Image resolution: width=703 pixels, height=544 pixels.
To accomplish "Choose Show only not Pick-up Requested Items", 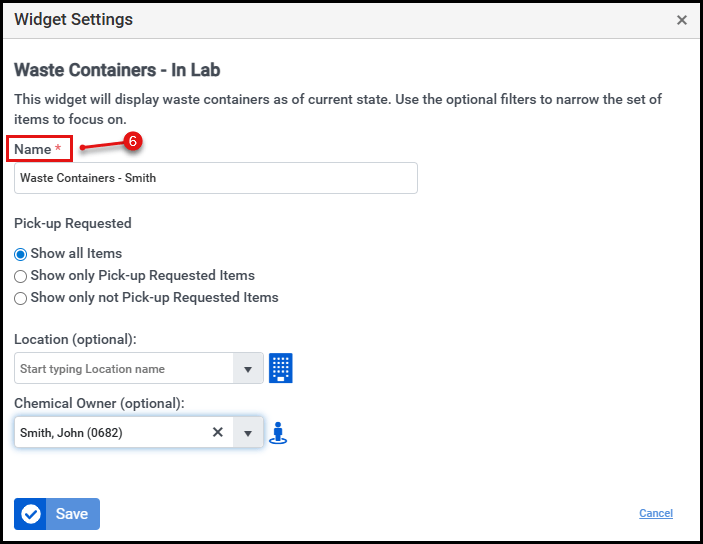I will 20,298.
